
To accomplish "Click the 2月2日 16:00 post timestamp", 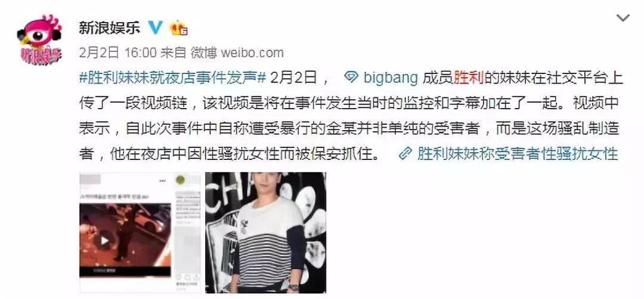I will tap(118, 53).
